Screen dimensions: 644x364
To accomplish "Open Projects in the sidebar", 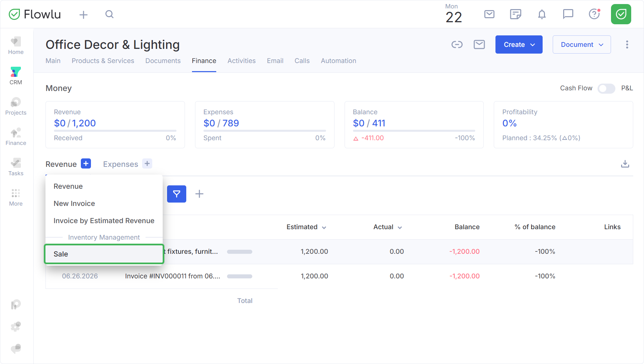I will (x=16, y=107).
